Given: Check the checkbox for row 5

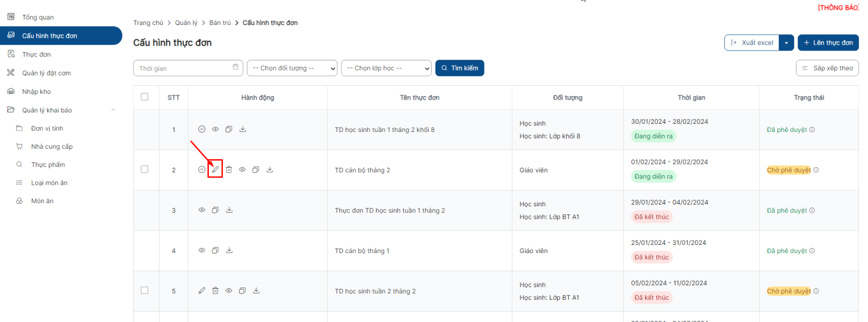Looking at the screenshot, I should click(144, 291).
